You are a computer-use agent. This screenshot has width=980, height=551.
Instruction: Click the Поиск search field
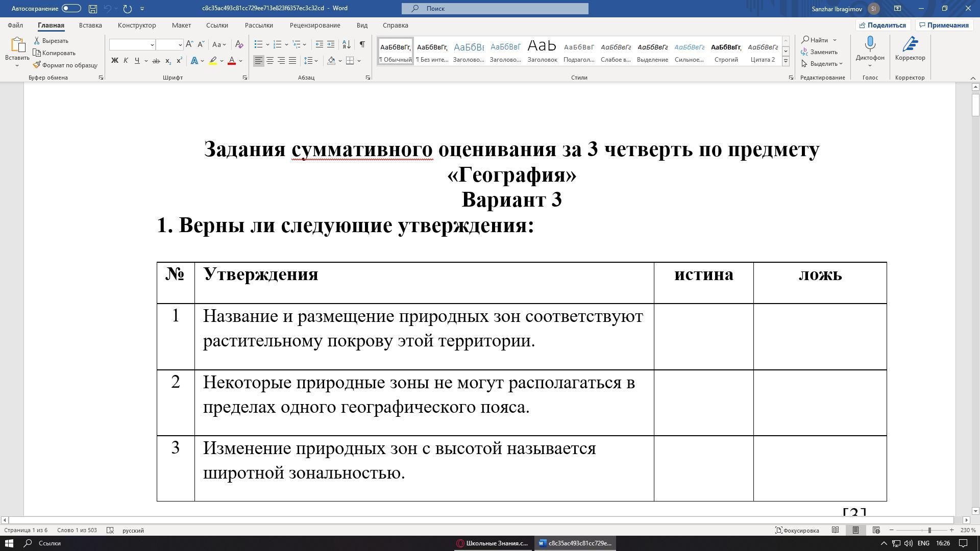495,9
